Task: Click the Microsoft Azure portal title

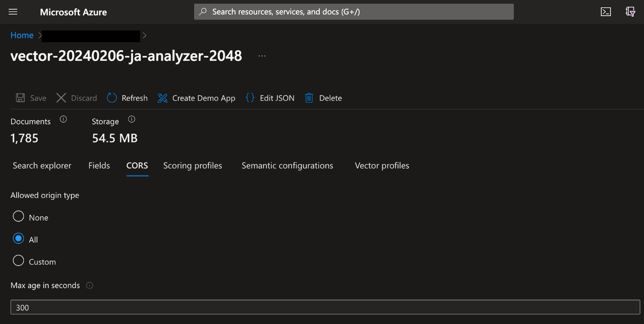Action: point(74,12)
